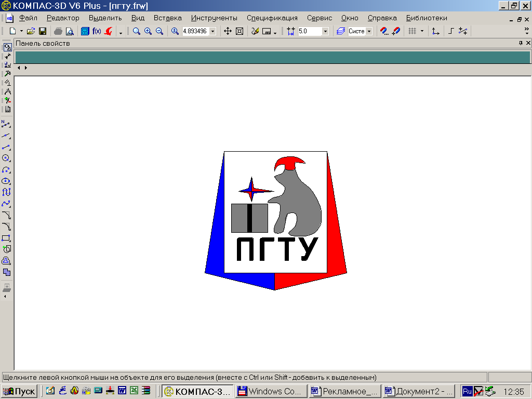
Task: Open the Инструменты menu
Action: point(214,18)
